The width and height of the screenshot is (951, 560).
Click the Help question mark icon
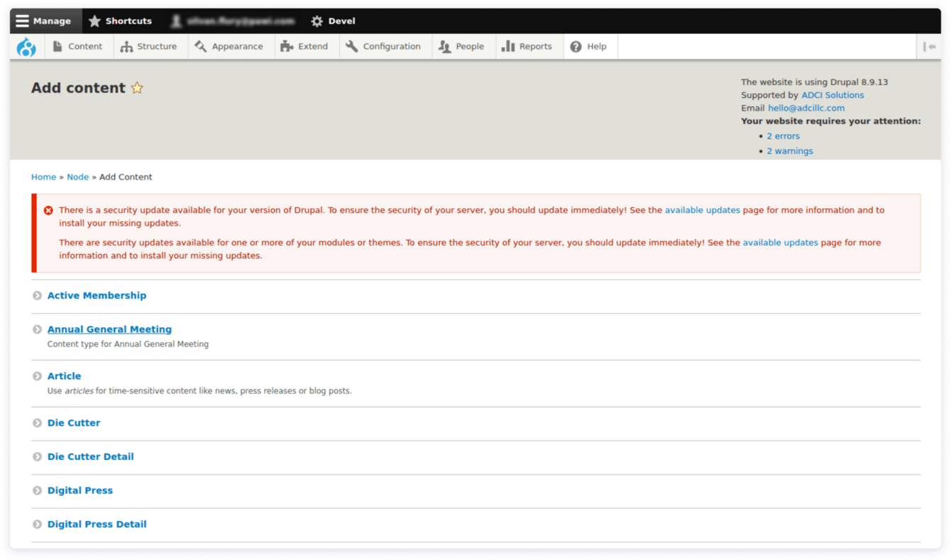point(576,46)
